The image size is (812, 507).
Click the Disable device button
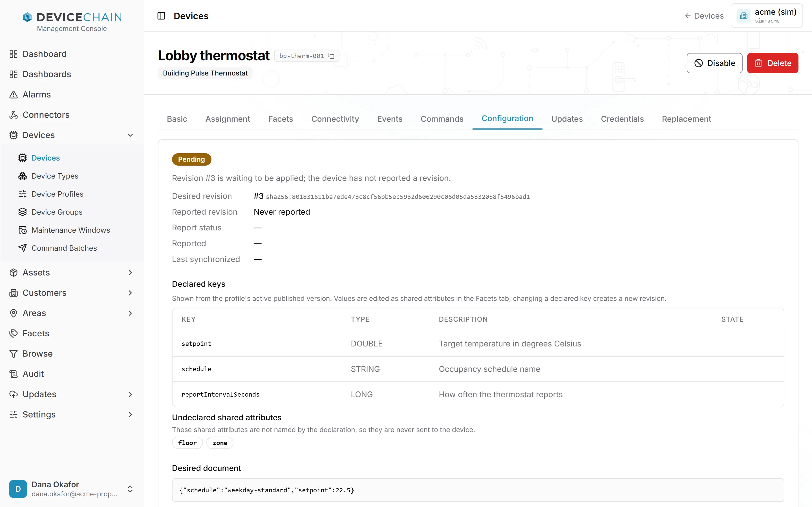click(x=714, y=63)
